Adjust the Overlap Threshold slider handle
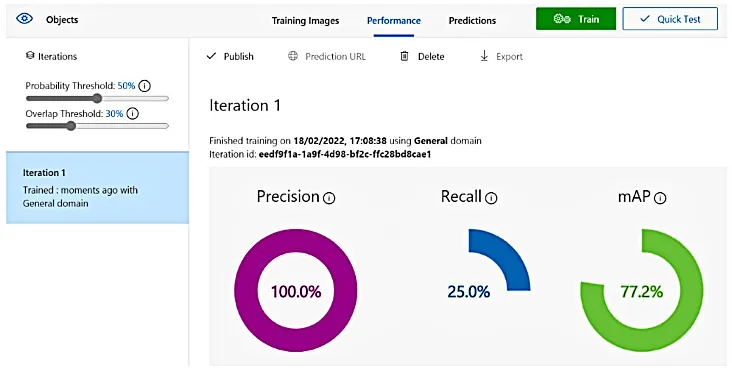732x372 pixels. [x=71, y=126]
